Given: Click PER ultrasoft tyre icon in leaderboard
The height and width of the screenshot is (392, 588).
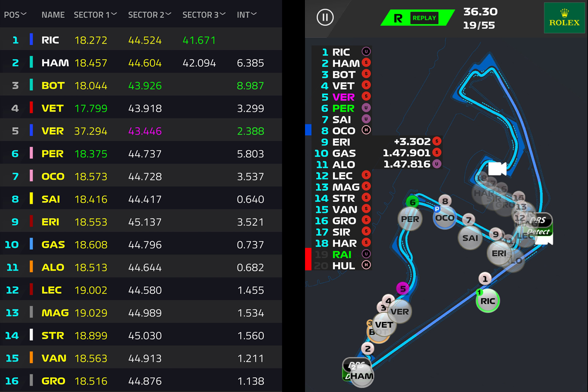Looking at the screenshot, I should pyautogui.click(x=366, y=107).
